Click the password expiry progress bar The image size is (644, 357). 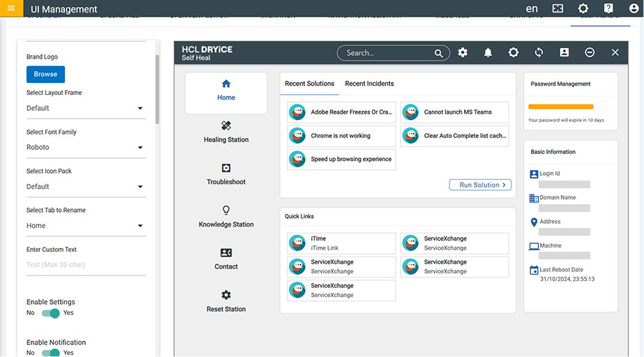tap(561, 107)
